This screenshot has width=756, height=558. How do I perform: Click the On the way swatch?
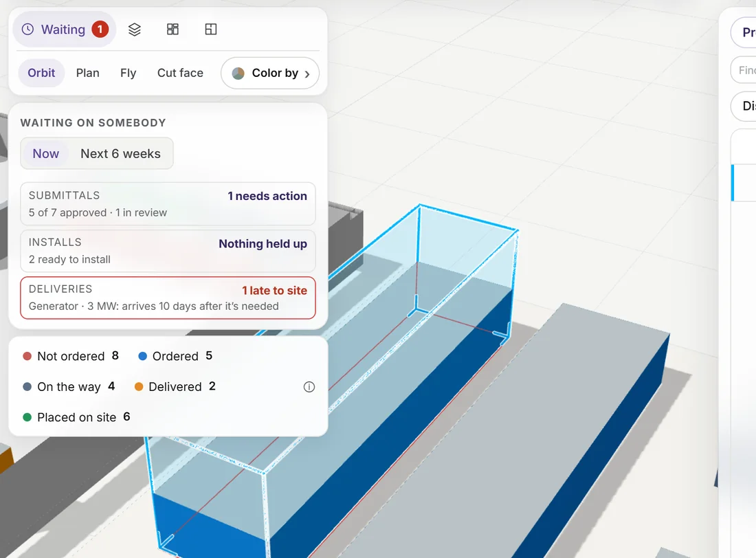pos(27,387)
